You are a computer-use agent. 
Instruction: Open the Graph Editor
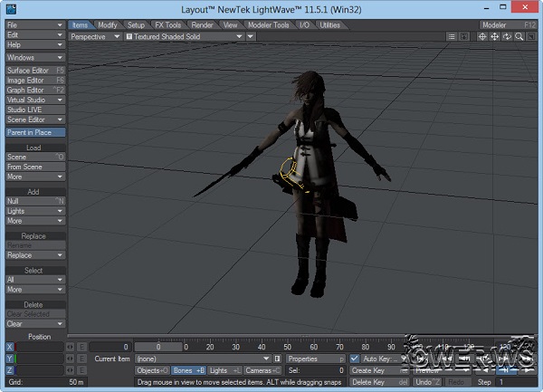(35, 90)
